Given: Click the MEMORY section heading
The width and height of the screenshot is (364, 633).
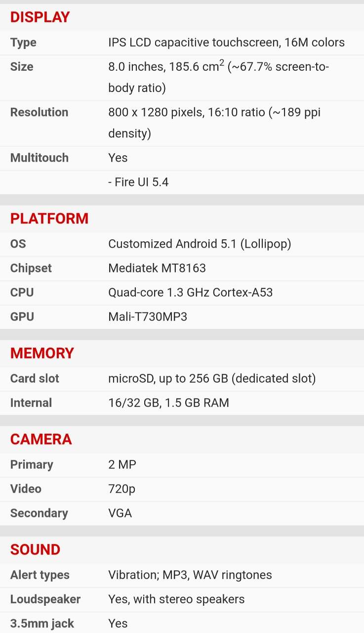Looking at the screenshot, I should coord(42,353).
